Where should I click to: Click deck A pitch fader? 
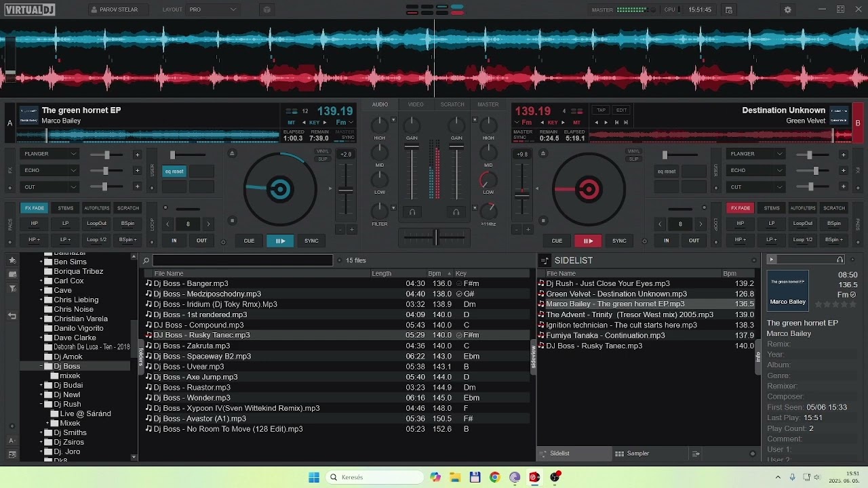[346, 190]
